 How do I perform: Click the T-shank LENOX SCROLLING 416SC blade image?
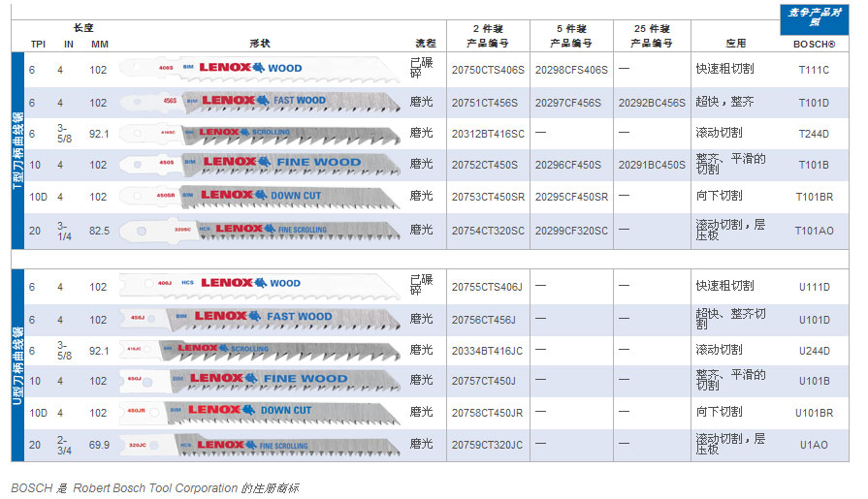[x=260, y=134]
